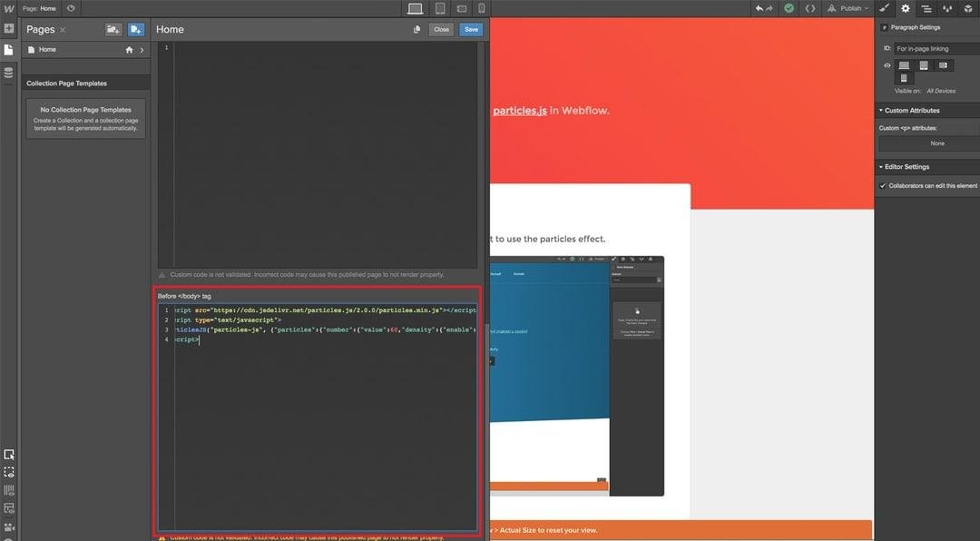This screenshot has width=980, height=541.
Task: Redo the last change
Action: 769,9
